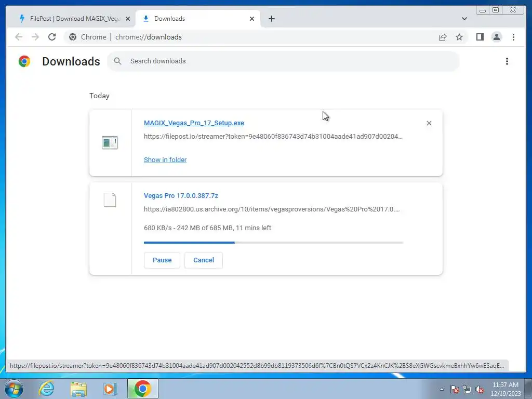The height and width of the screenshot is (399, 532).
Task: Close the Downloads tab
Action: [x=252, y=19]
